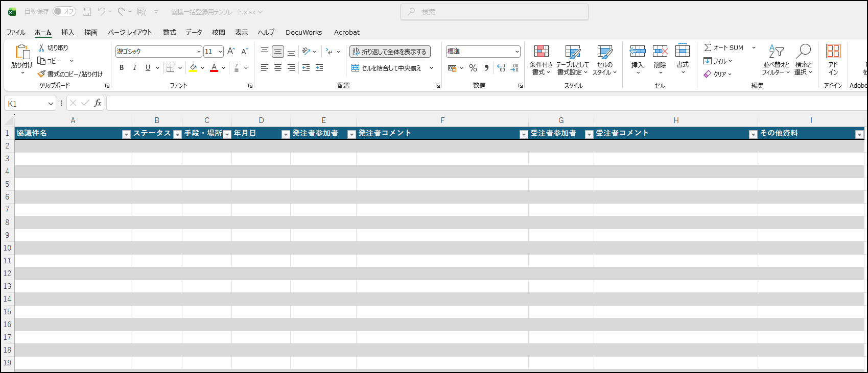Switch to the データ tab
The height and width of the screenshot is (373, 868).
(194, 32)
